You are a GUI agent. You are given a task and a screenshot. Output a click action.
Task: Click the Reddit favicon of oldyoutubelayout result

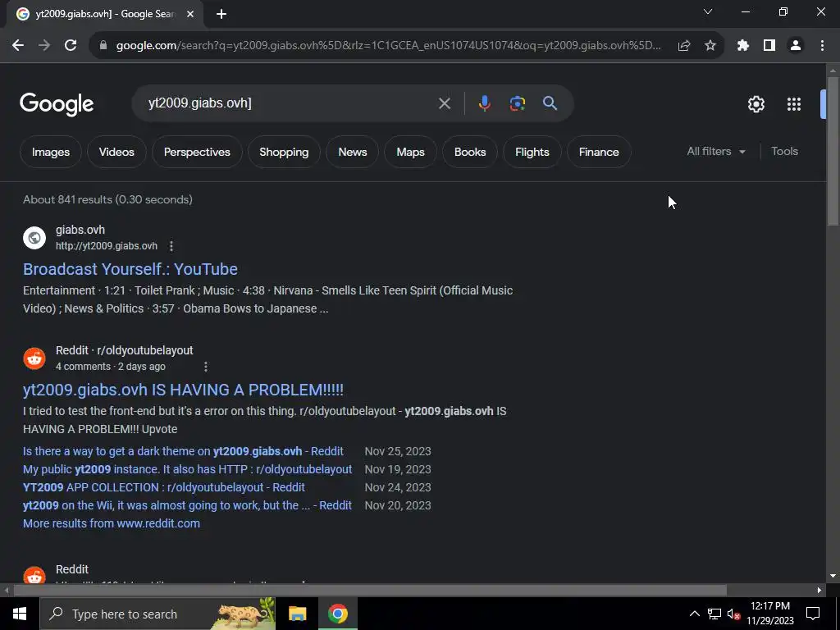click(x=34, y=358)
